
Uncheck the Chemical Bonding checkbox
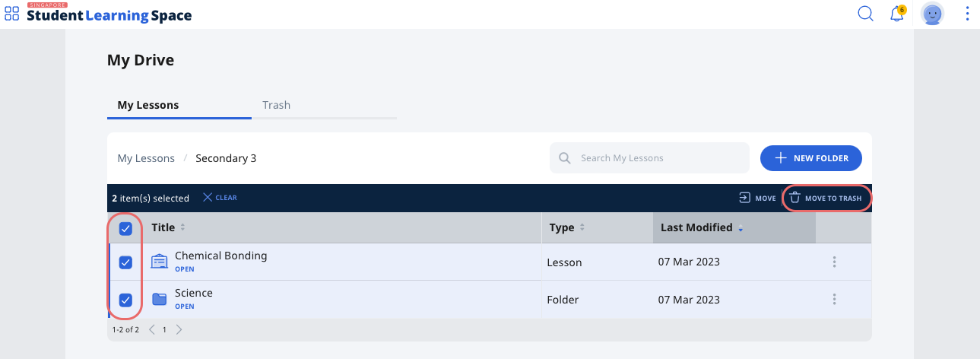pyautogui.click(x=125, y=262)
